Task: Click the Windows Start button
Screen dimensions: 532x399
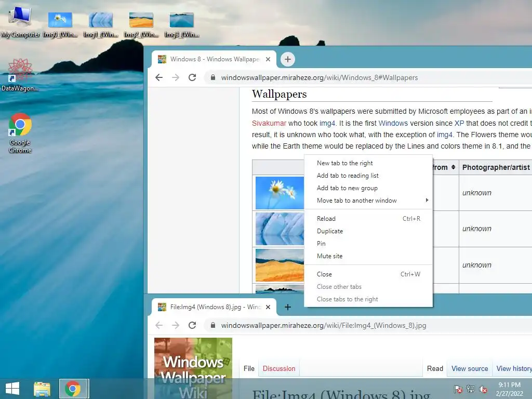Action: click(12, 389)
